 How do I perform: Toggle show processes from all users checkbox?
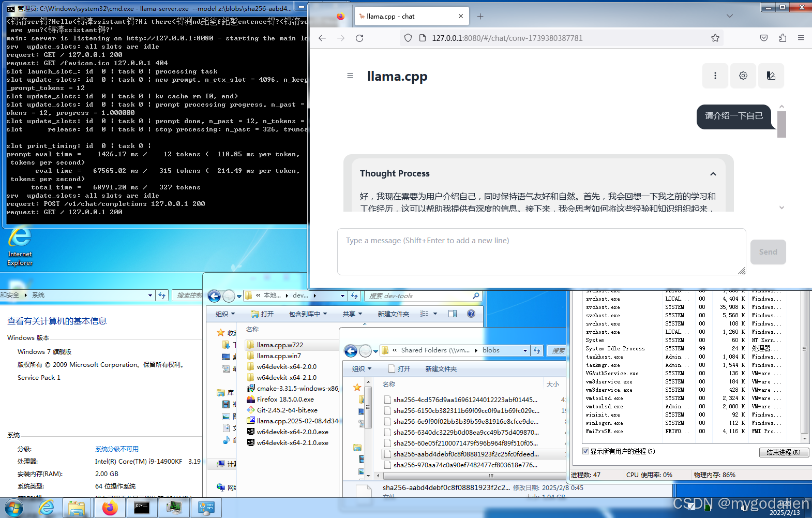[585, 451]
